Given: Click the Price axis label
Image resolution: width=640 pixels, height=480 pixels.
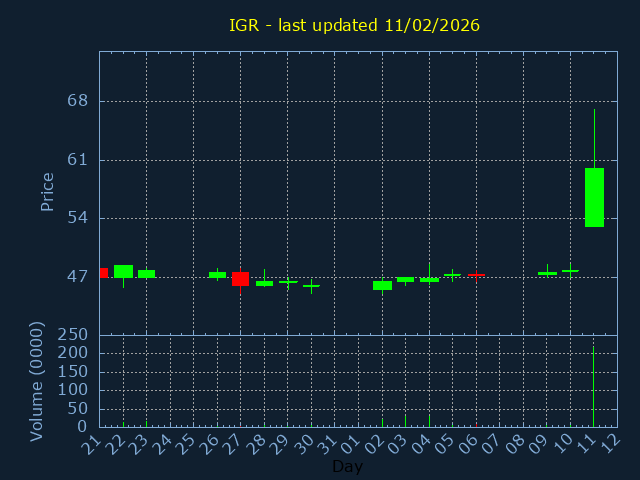Looking at the screenshot, I should (x=47, y=191).
